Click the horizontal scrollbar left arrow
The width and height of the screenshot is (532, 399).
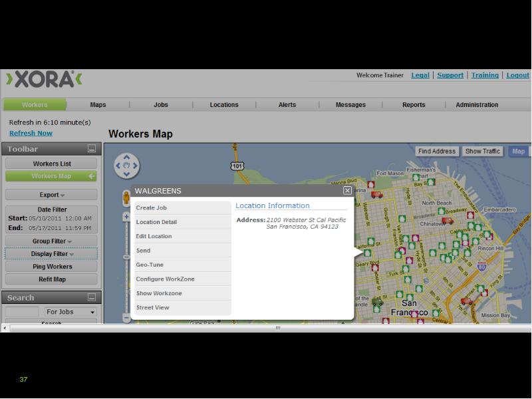point(5,328)
